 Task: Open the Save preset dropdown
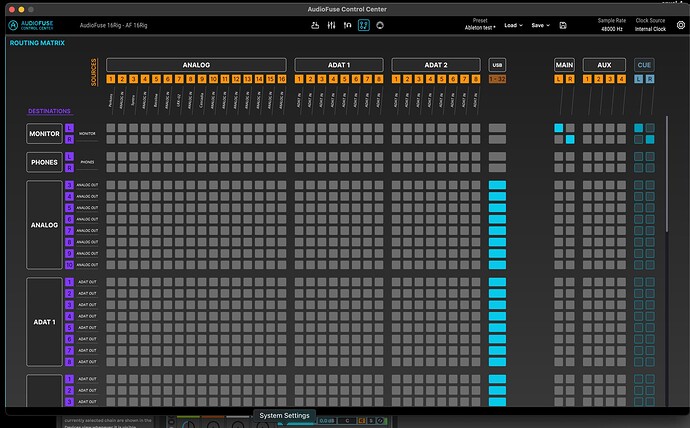(x=540, y=26)
